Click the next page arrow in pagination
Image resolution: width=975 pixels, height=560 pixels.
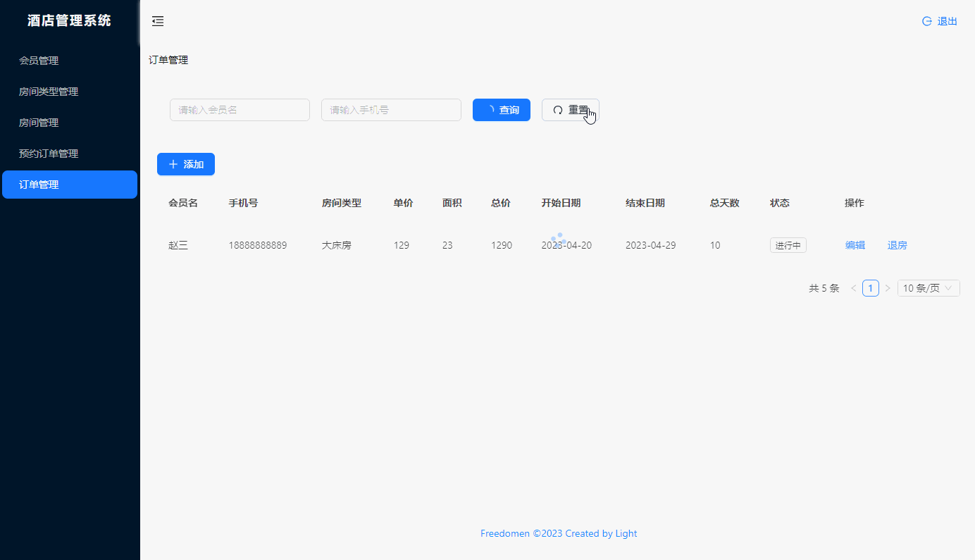888,288
